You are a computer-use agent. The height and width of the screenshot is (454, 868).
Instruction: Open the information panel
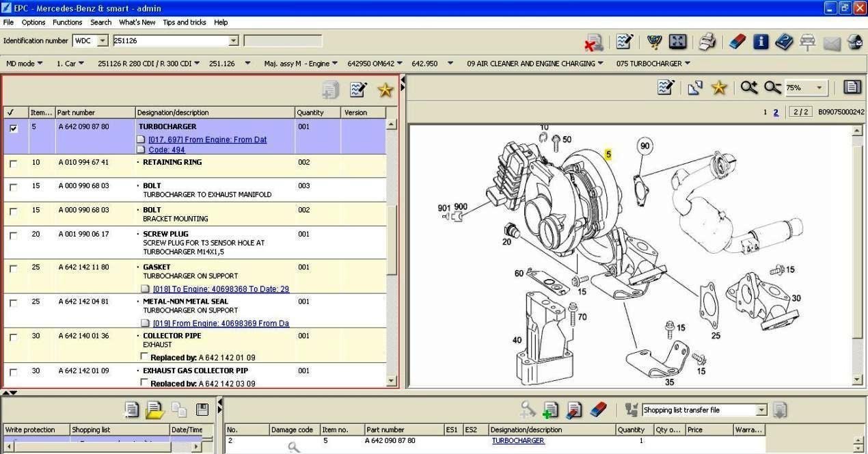click(x=760, y=42)
